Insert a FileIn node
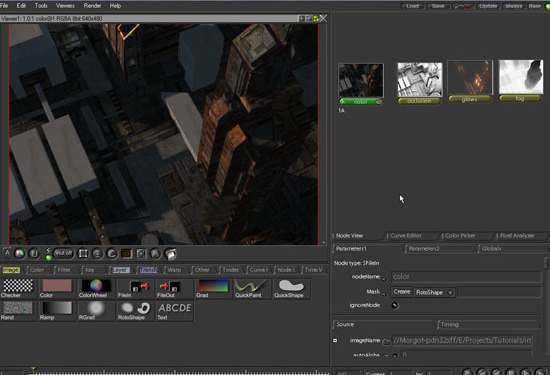Viewport: 550px width, 375px height. point(135,288)
